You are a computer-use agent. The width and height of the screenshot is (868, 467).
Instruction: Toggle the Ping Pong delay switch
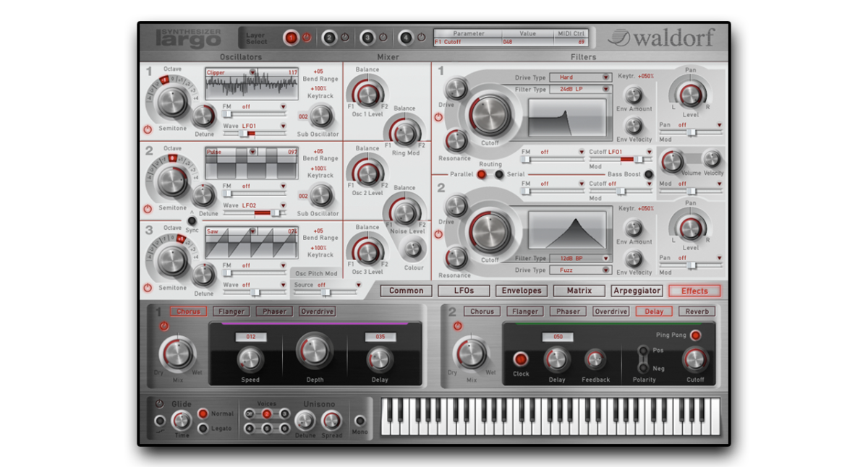point(695,335)
